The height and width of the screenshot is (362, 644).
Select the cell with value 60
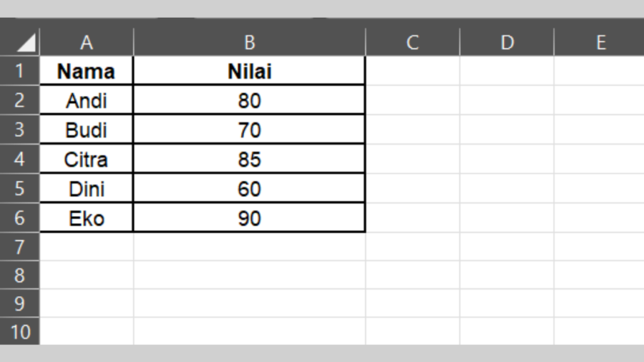[x=250, y=189]
